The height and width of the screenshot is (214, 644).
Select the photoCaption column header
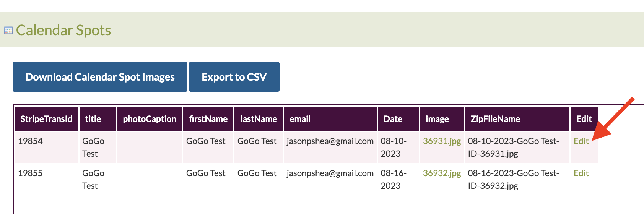pyautogui.click(x=150, y=119)
